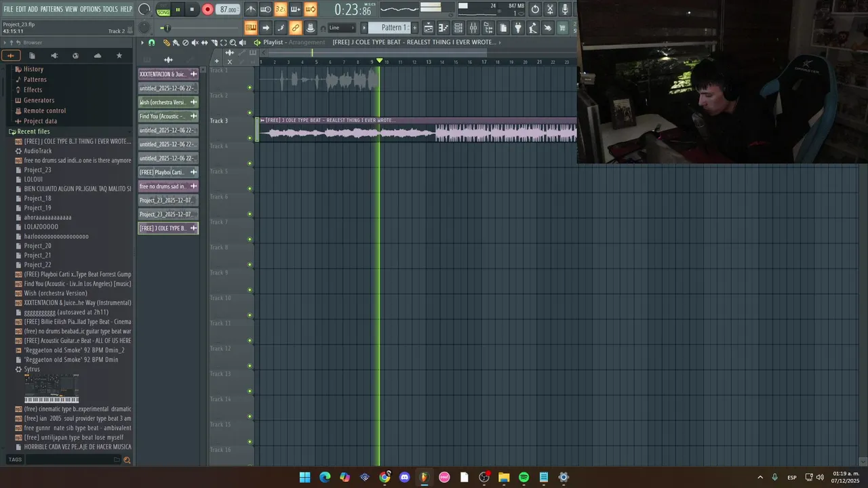Viewport: 868px width, 488px height.
Task: Open the snap dropdown showing Line
Action: (x=341, y=28)
